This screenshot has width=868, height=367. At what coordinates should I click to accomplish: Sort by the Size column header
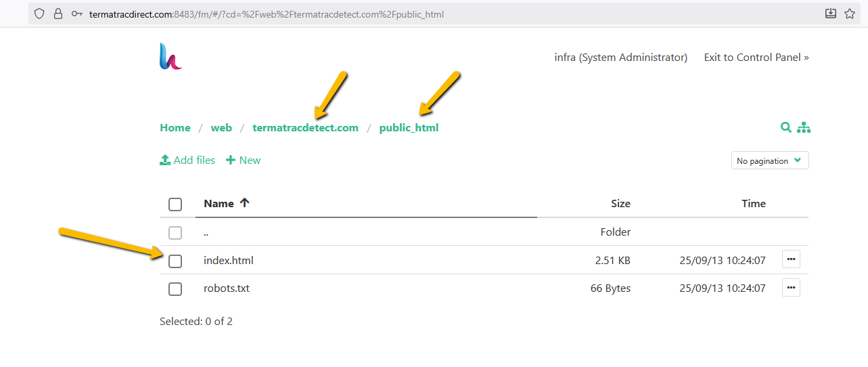pos(620,203)
